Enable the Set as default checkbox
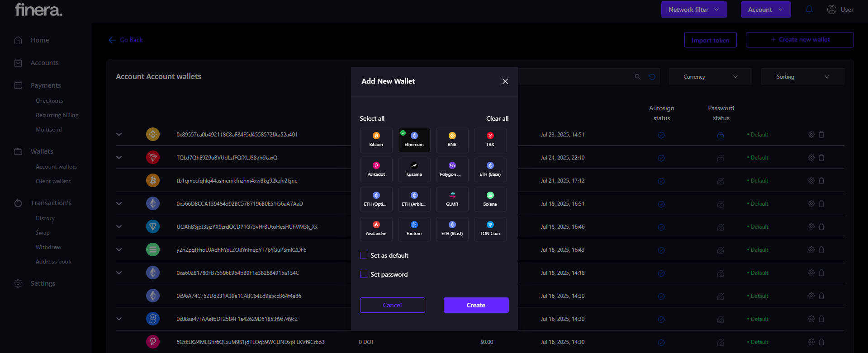 click(x=364, y=255)
